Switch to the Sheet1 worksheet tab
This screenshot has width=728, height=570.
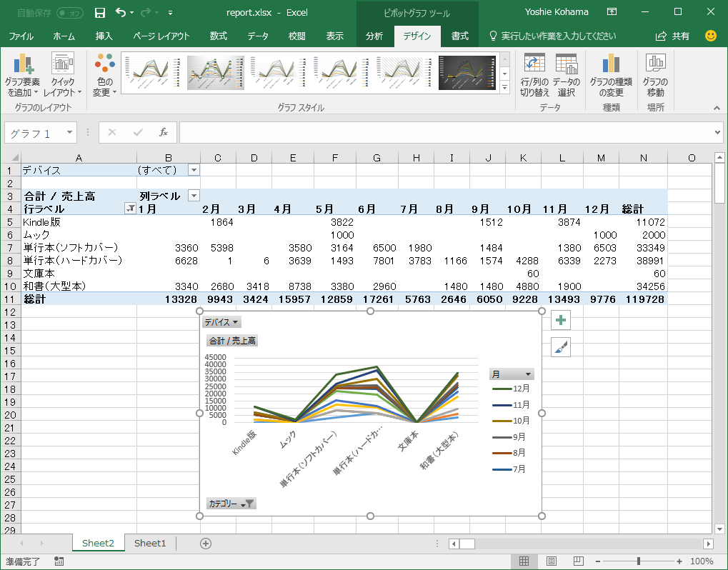click(x=149, y=544)
